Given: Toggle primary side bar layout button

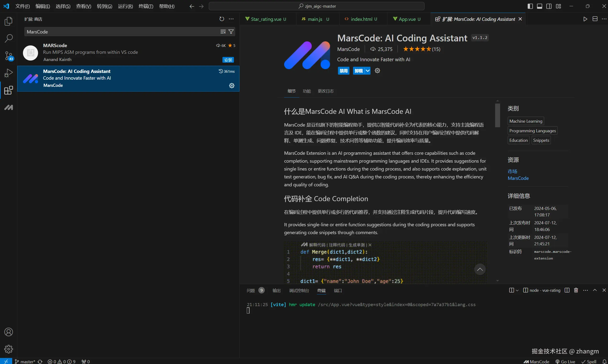Looking at the screenshot, I should (x=530, y=6).
